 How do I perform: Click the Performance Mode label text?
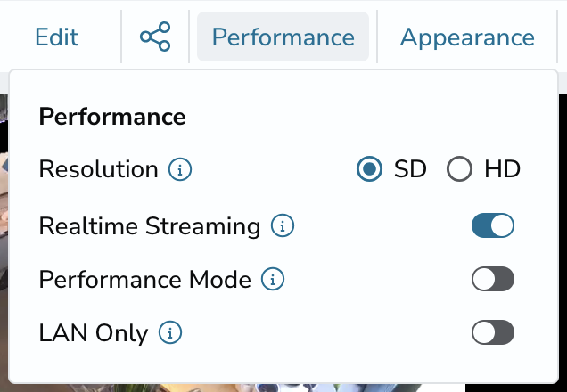pyautogui.click(x=144, y=279)
